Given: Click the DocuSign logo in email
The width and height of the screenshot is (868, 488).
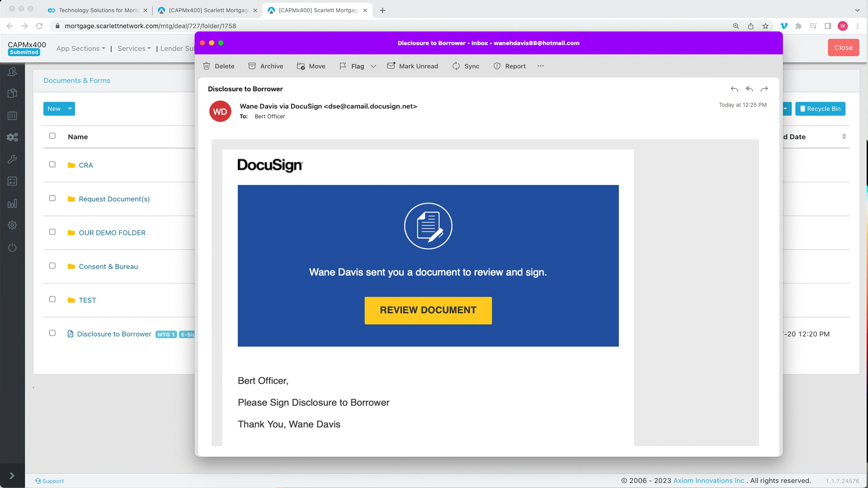Looking at the screenshot, I should pyautogui.click(x=270, y=165).
